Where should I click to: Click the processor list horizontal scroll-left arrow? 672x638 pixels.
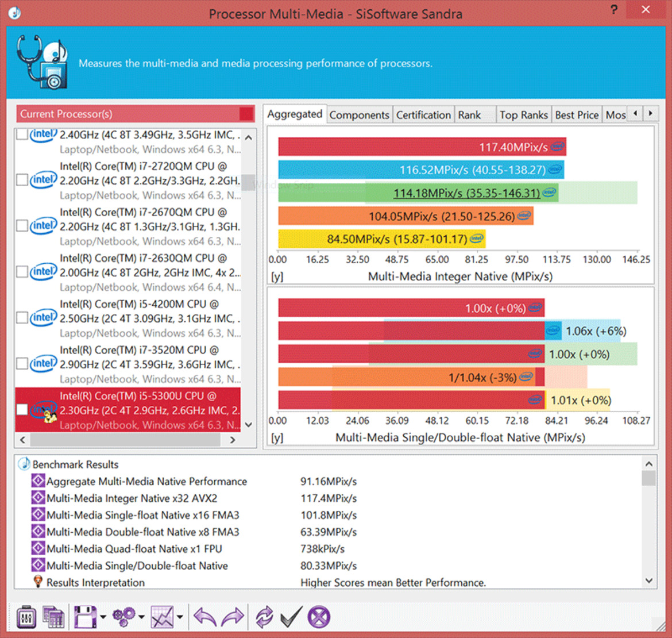coord(23,440)
